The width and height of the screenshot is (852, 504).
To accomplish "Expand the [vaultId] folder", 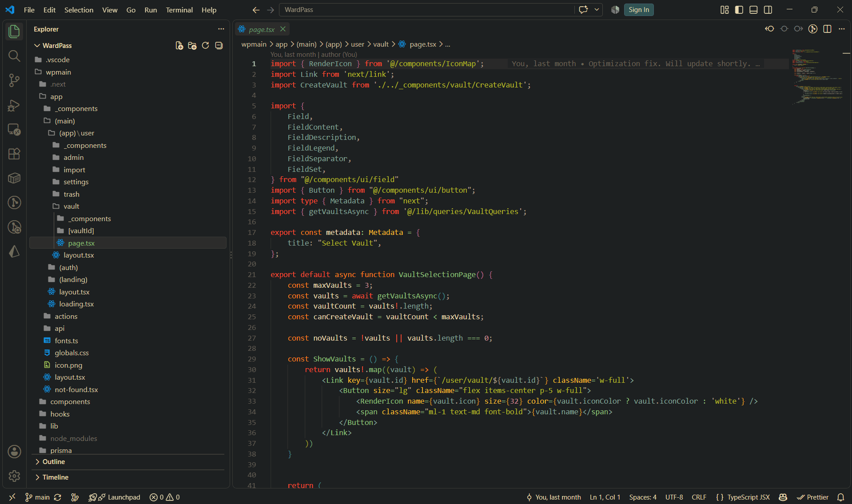I will (x=81, y=230).
